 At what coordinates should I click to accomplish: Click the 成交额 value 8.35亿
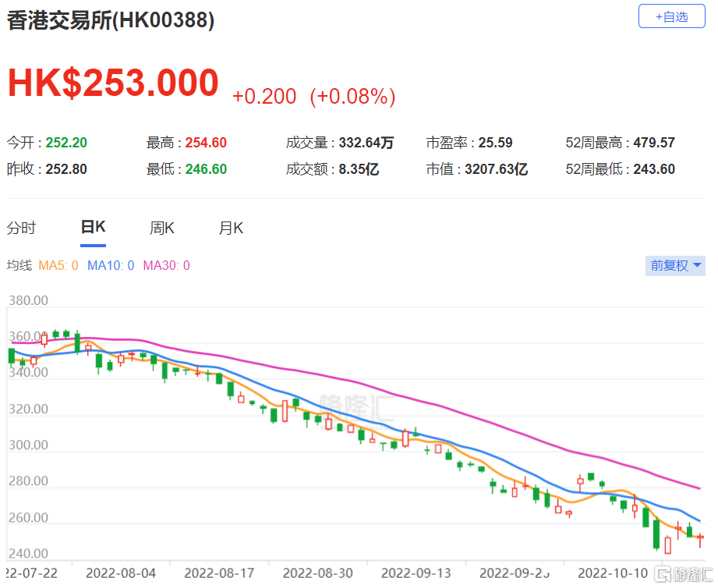[359, 169]
